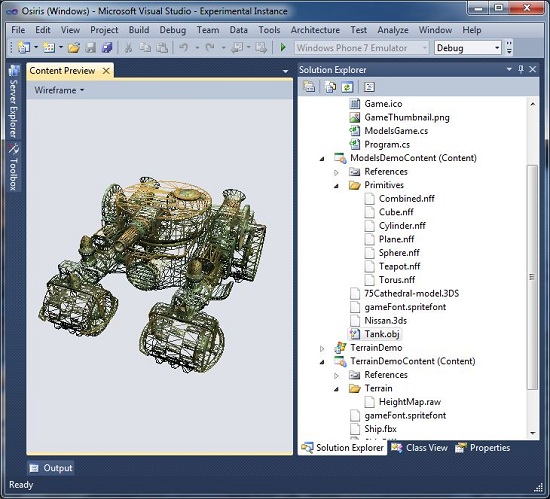Select Teapot.nff in the tree

(399, 266)
